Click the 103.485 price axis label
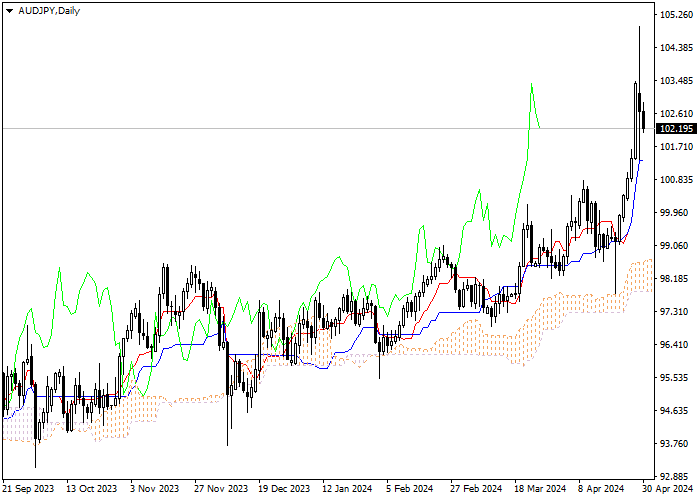This screenshot has width=700, height=500. click(x=676, y=81)
